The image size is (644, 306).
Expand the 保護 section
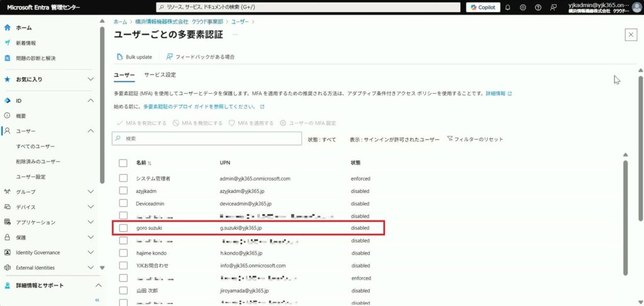(x=91, y=237)
